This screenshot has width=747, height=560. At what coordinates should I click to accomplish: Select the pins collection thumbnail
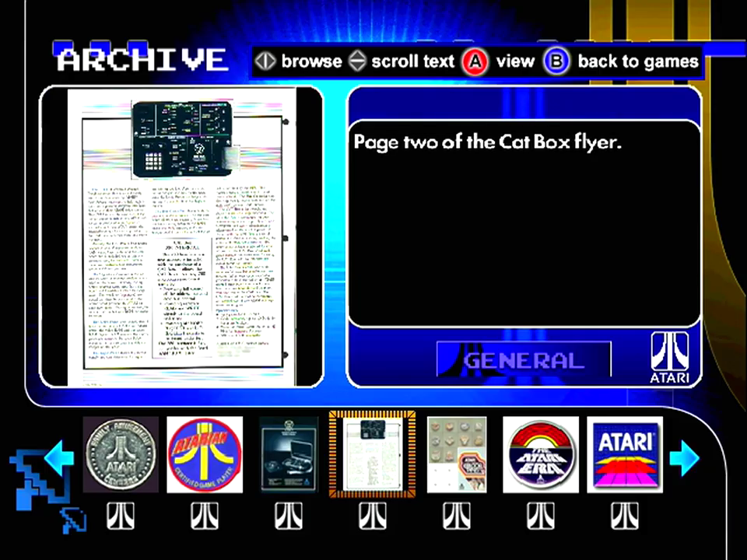pos(457,454)
